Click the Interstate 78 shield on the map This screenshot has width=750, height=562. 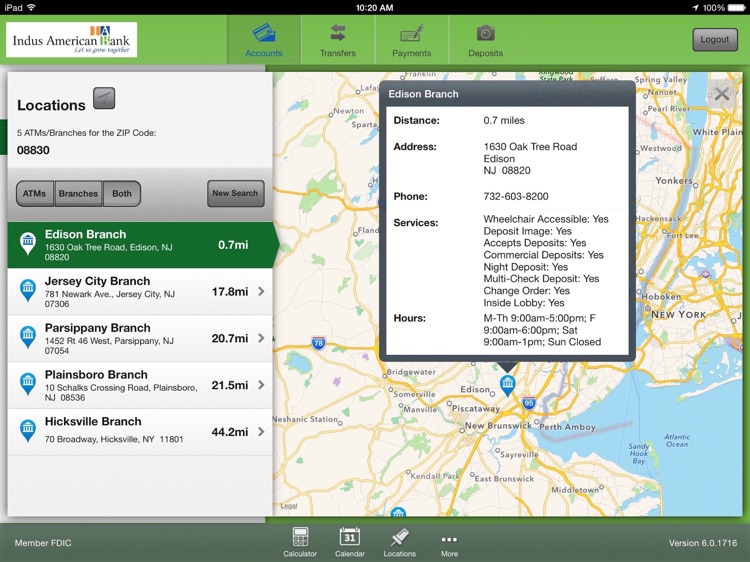click(x=319, y=342)
